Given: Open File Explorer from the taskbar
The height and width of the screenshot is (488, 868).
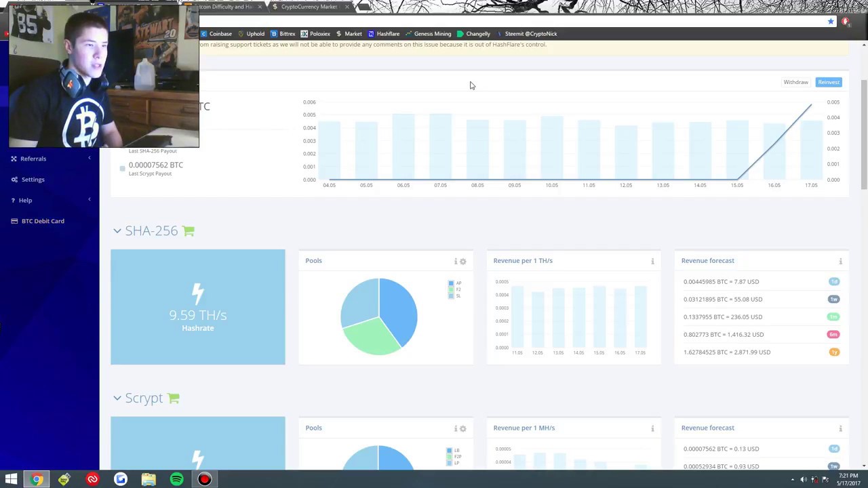Looking at the screenshot, I should click(x=149, y=480).
